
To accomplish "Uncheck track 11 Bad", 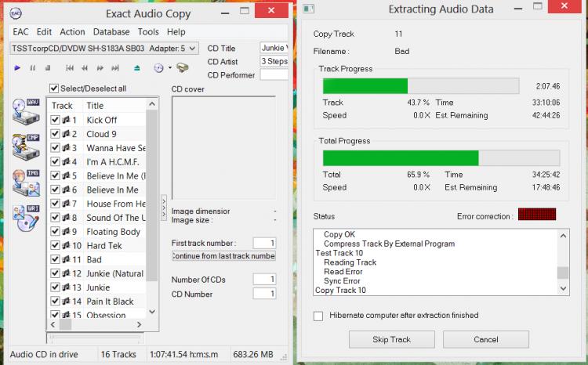I will click(55, 259).
